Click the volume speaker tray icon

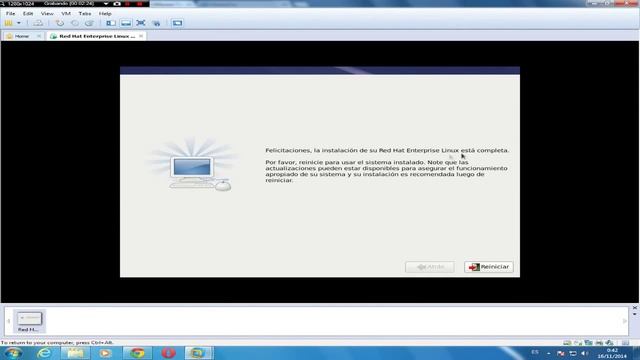(x=584, y=353)
